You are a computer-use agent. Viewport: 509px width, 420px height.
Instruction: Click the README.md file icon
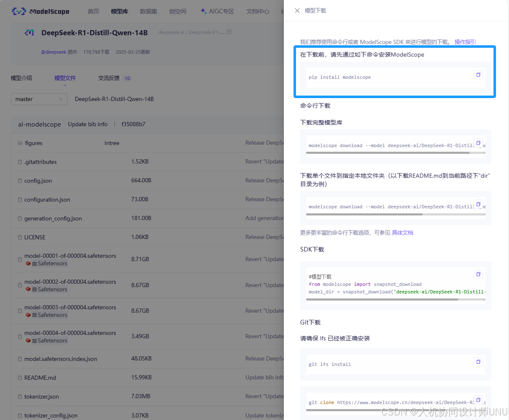click(x=20, y=378)
